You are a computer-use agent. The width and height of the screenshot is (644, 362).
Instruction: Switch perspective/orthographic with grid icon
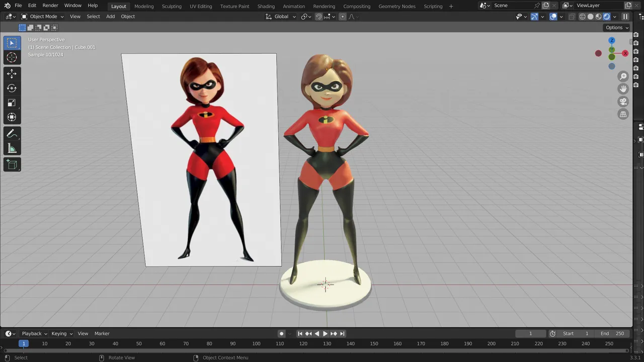pyautogui.click(x=623, y=114)
